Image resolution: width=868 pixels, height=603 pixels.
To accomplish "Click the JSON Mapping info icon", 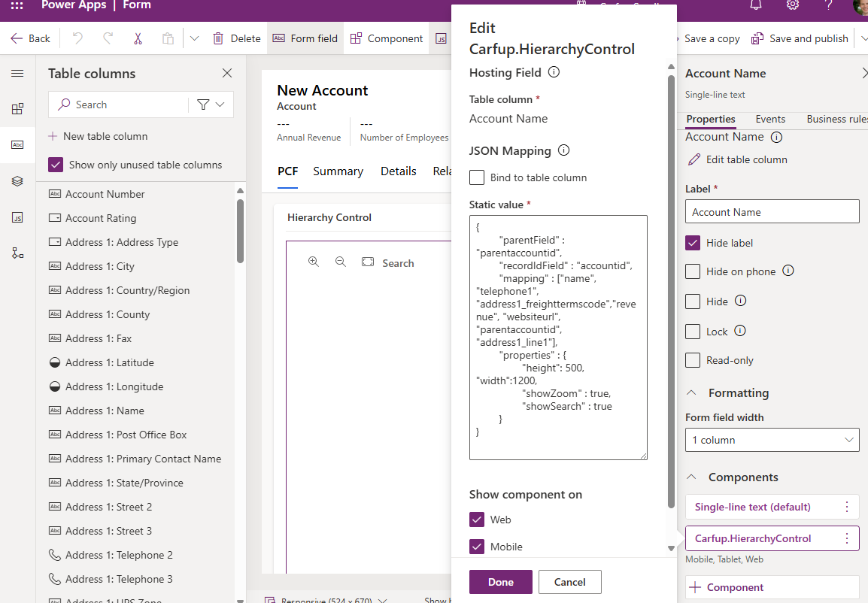I will pos(563,150).
